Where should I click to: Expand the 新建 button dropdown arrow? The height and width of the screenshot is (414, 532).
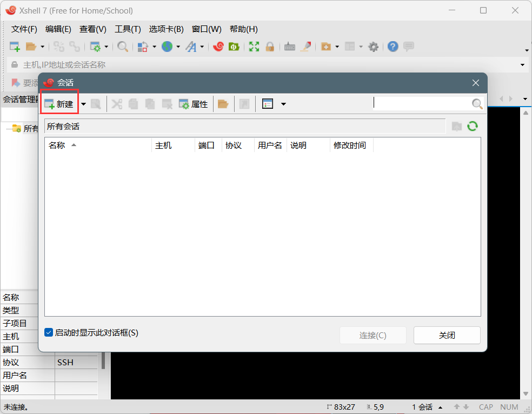[83, 104]
